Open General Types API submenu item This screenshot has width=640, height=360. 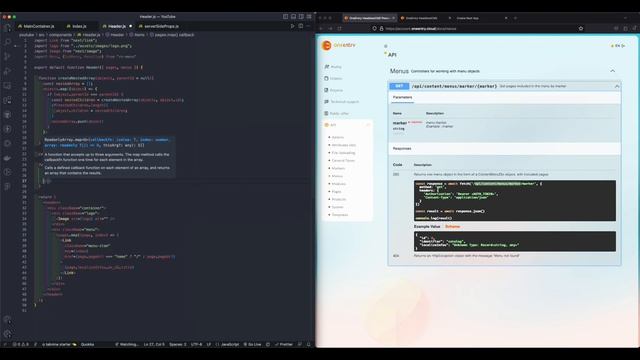click(343, 160)
